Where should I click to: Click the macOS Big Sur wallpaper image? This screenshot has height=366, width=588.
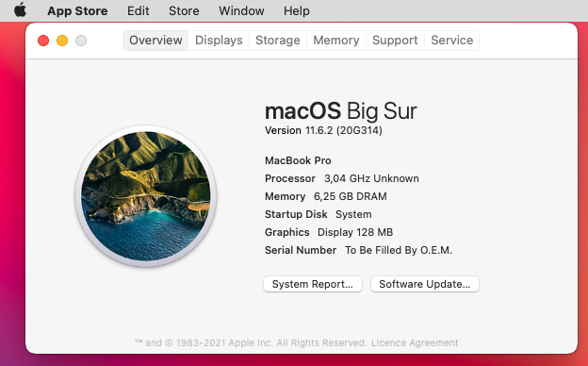(146, 196)
